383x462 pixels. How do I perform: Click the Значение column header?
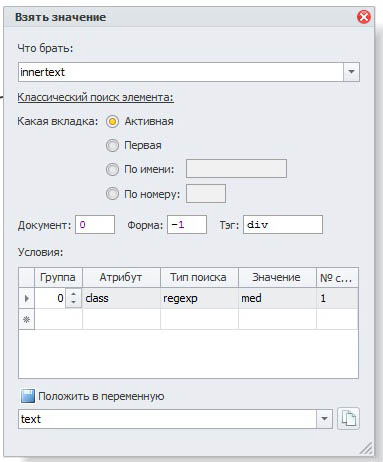click(277, 277)
